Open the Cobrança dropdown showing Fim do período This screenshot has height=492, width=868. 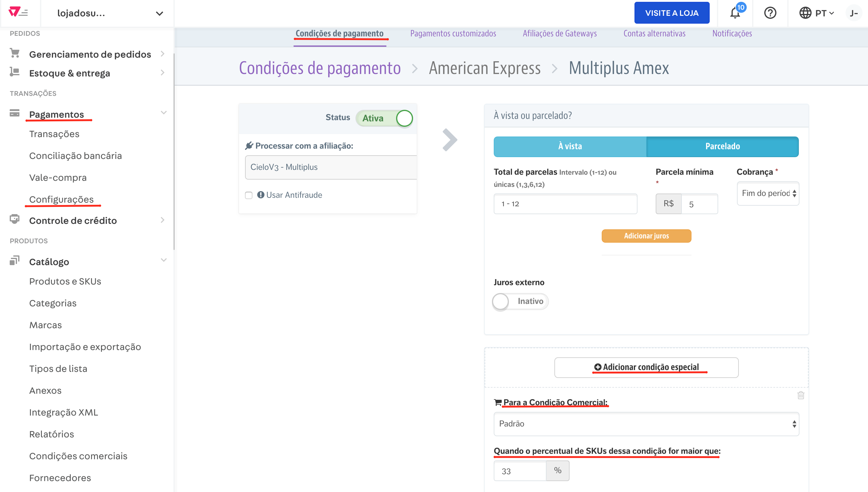click(x=768, y=193)
